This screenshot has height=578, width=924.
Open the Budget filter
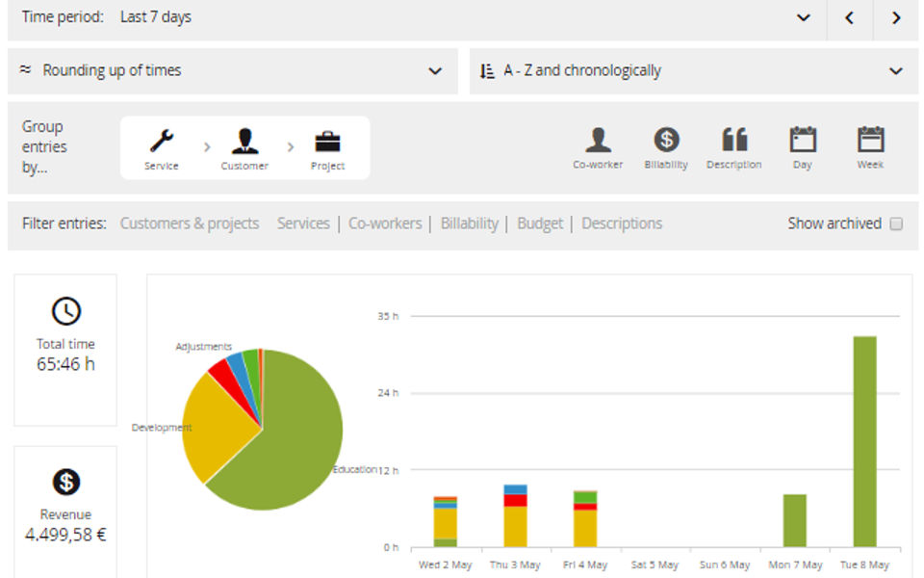point(540,223)
